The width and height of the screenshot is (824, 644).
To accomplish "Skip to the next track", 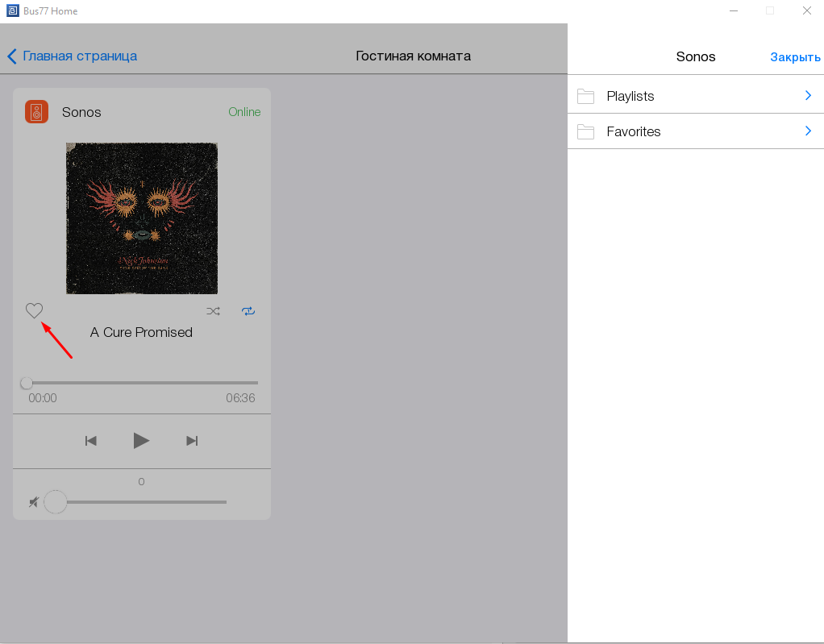I will pos(192,440).
